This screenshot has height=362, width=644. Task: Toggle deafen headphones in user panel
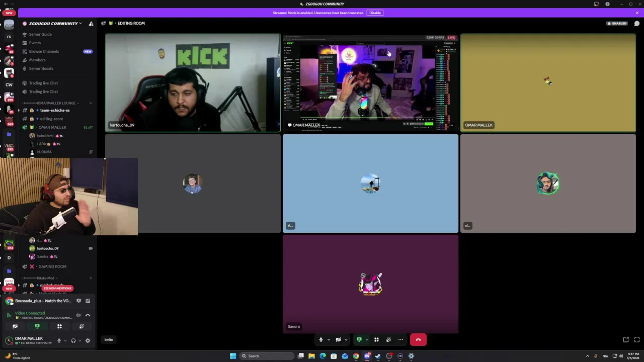pos(73,340)
